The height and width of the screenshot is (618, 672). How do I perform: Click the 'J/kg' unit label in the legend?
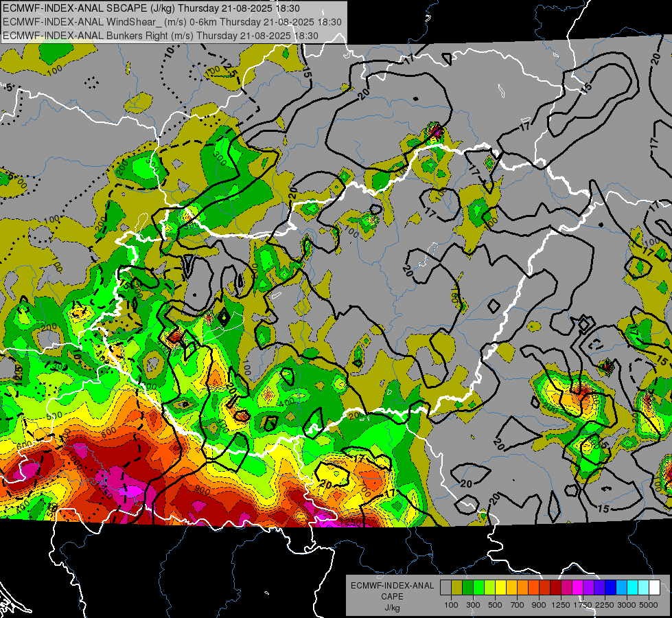[392, 608]
